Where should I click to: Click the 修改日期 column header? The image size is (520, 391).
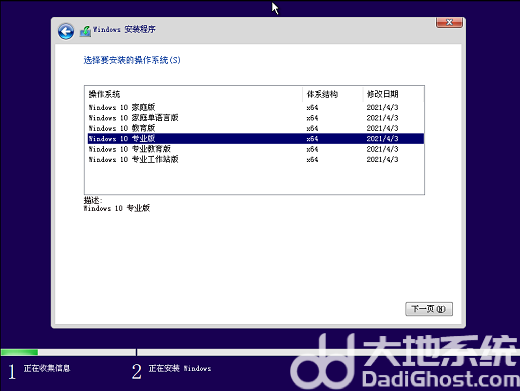click(x=393, y=94)
